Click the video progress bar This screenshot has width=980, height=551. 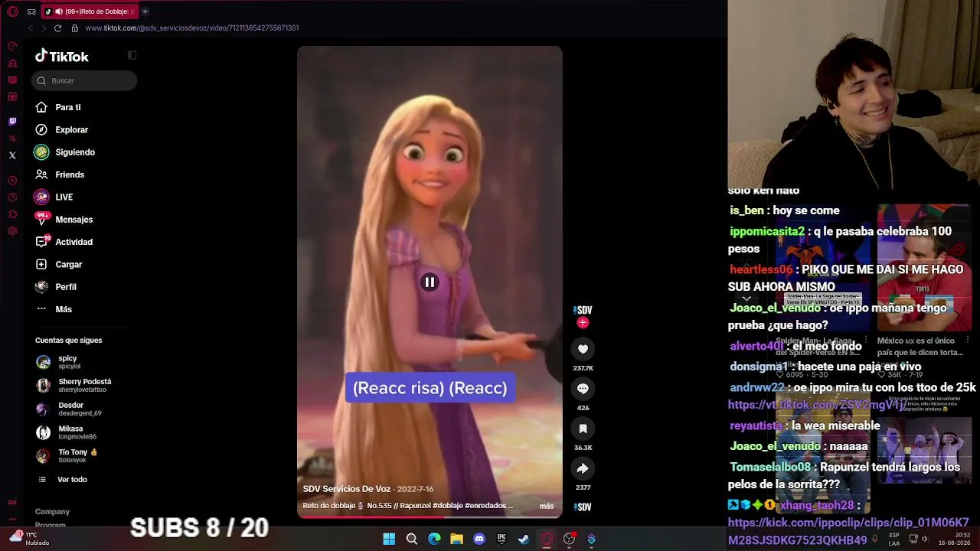click(430, 517)
